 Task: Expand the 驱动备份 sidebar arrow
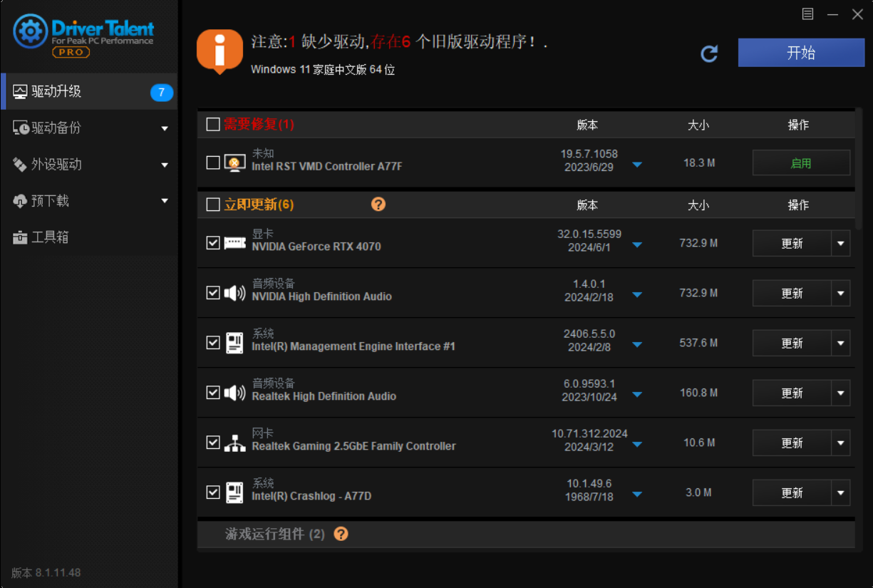click(165, 129)
